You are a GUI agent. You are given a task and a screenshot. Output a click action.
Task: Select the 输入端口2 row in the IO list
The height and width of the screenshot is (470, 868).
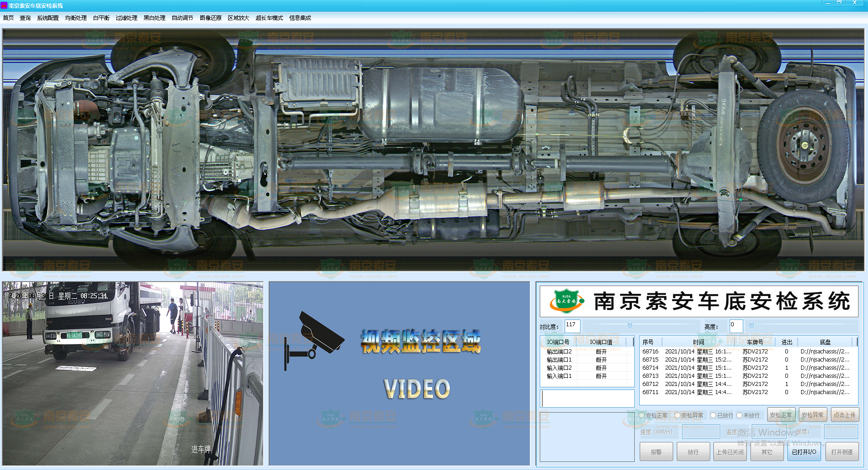[587, 368]
